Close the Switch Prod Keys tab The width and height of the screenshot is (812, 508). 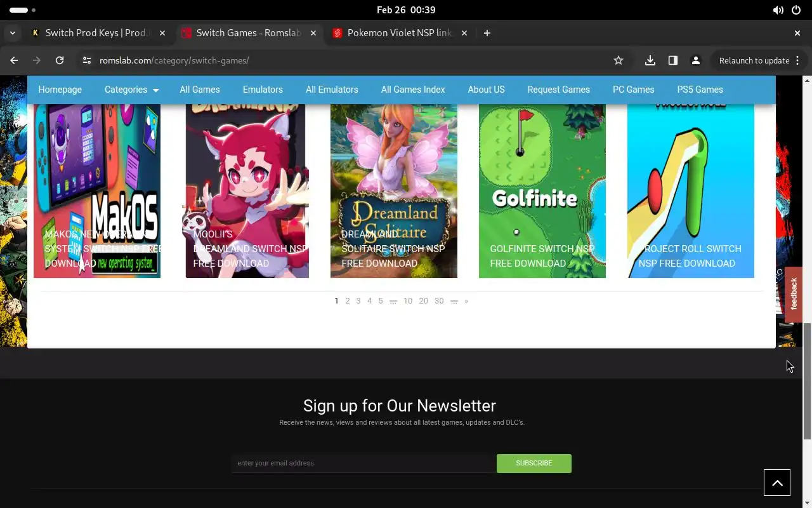point(162,33)
